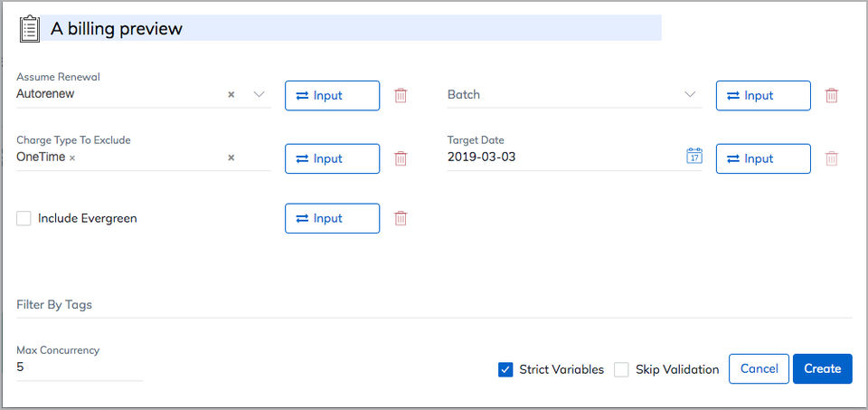Cancel the billing preview dialog
This screenshot has height=410, width=868.
tap(759, 368)
